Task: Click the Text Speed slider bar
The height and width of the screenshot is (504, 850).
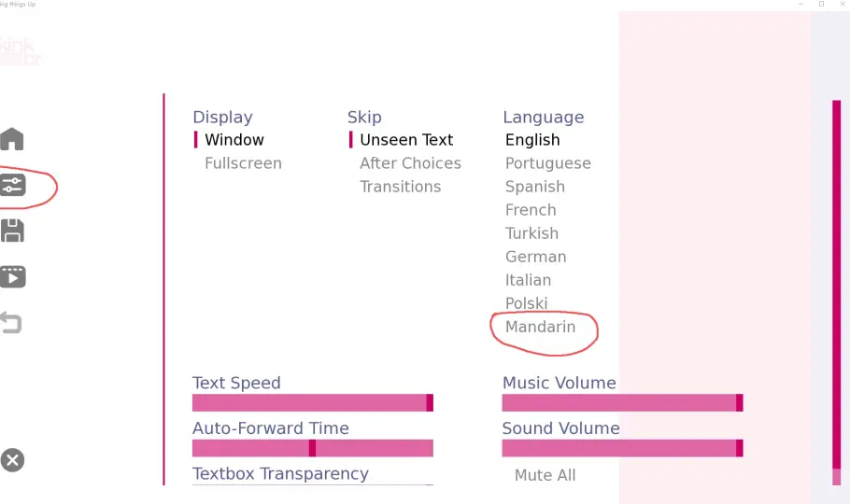Action: [x=312, y=402]
